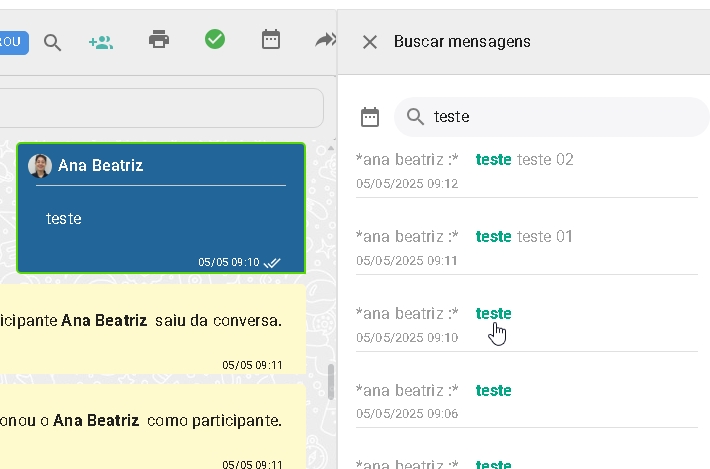This screenshot has height=469, width=710.
Task: Add participant to the conversation
Action: (101, 43)
